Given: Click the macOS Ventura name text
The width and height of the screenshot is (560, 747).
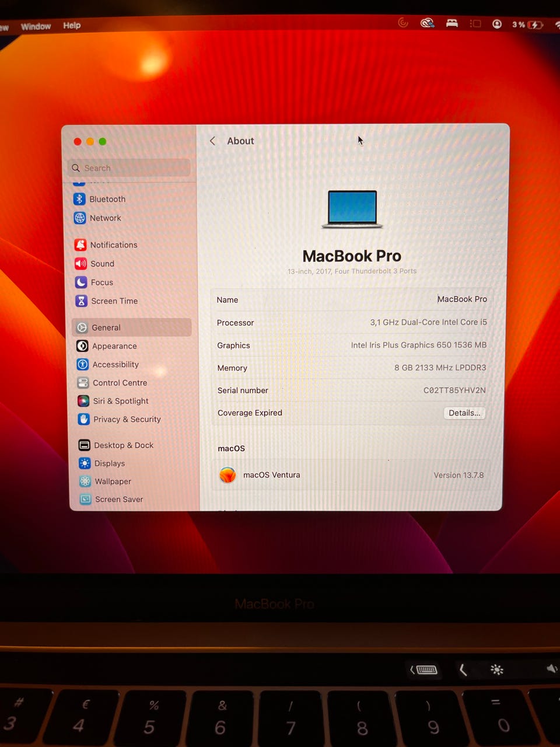Looking at the screenshot, I should [272, 475].
